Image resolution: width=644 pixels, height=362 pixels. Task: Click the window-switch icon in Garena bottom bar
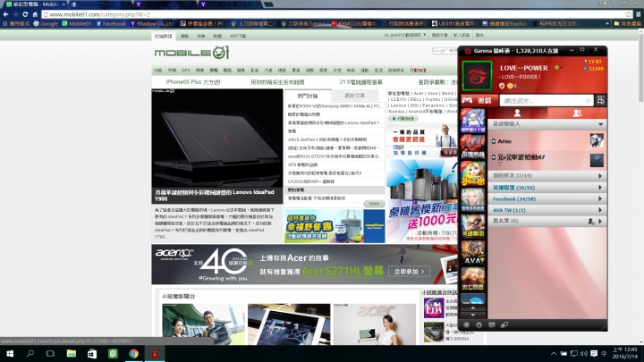click(x=504, y=324)
